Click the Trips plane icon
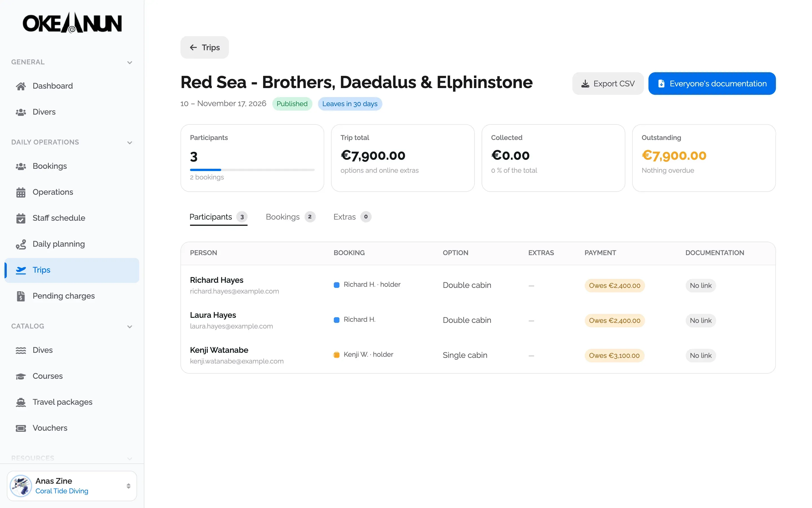 [x=21, y=270]
